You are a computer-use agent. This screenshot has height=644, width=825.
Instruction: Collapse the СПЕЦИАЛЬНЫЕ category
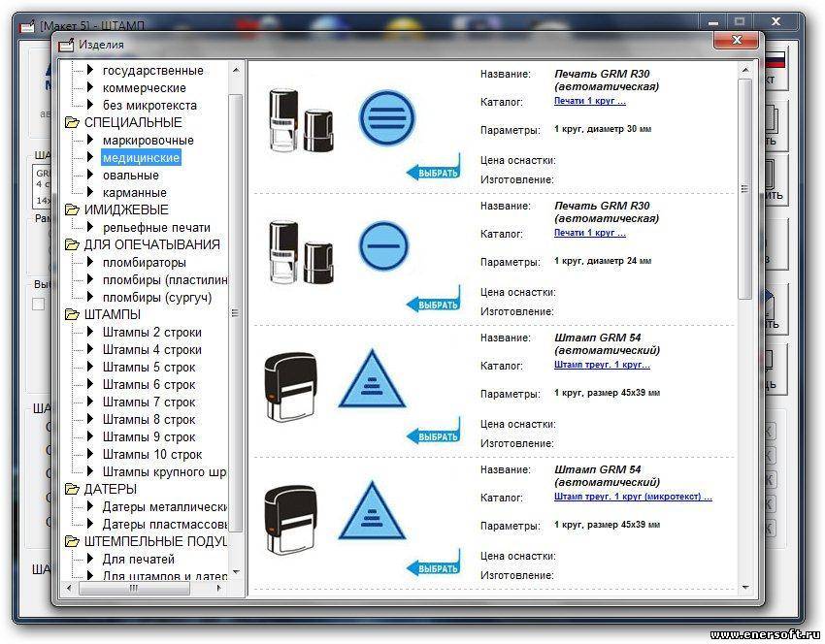pyautogui.click(x=72, y=123)
